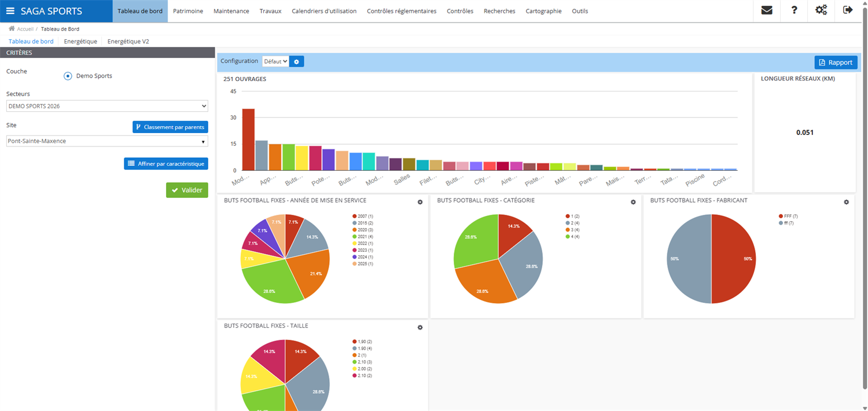The width and height of the screenshot is (868, 411).
Task: Click the SAGA SPORTS logo title
Action: pos(52,11)
